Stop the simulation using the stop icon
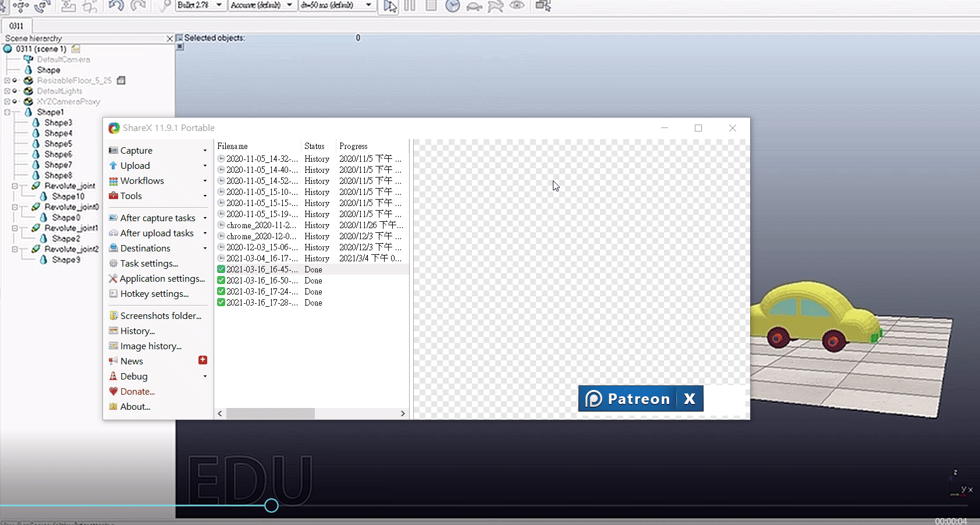The image size is (980, 525). [x=431, y=6]
